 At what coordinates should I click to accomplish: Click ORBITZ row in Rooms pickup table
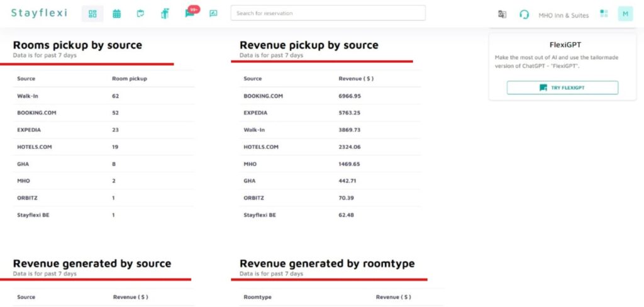click(x=104, y=198)
